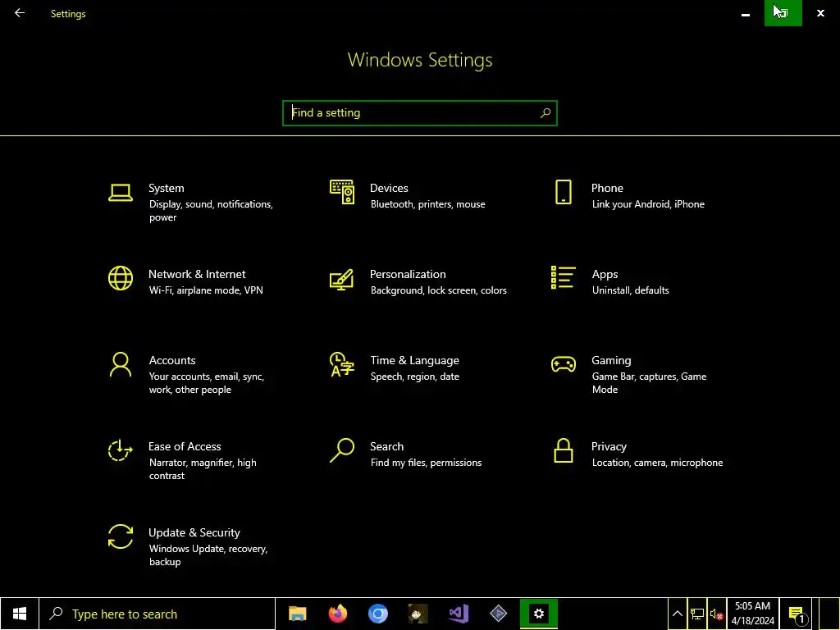Restore down the Settings window
Image resolution: width=840 pixels, height=630 pixels.
coord(783,13)
